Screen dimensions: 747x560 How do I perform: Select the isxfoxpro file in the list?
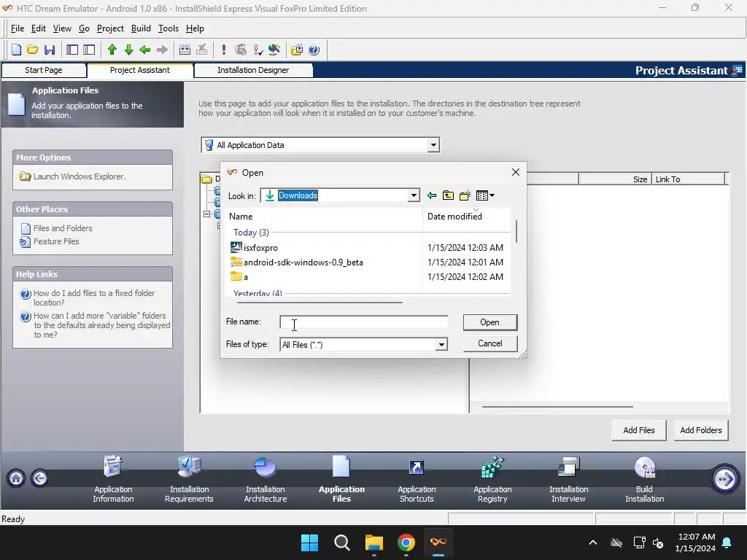click(x=260, y=248)
